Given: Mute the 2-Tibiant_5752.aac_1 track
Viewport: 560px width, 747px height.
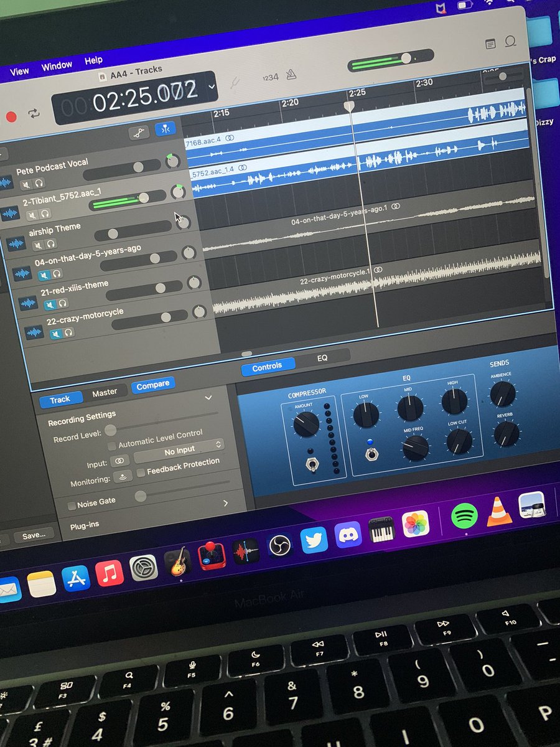Looking at the screenshot, I should coord(31,215).
